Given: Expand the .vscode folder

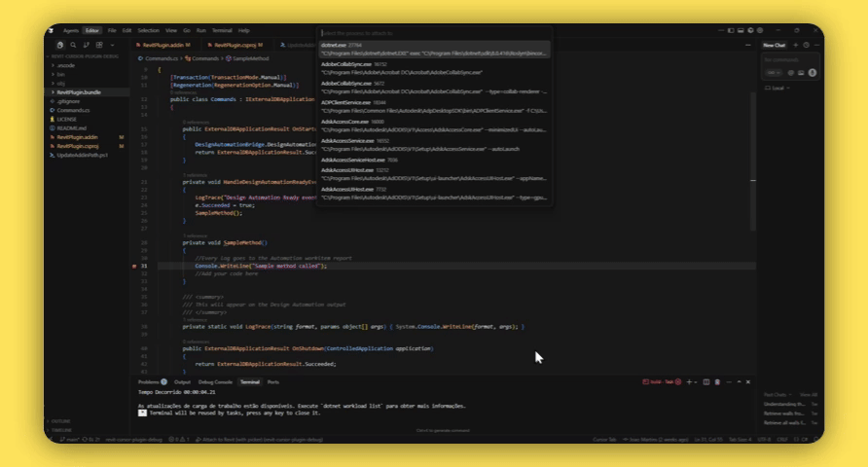Looking at the screenshot, I should click(x=64, y=65).
